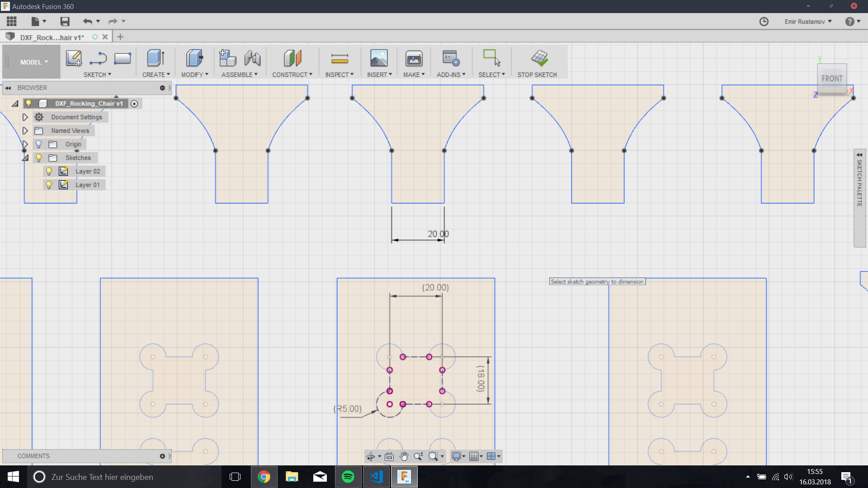868x488 pixels.
Task: Click the Measure ruler icon
Action: coord(340,58)
